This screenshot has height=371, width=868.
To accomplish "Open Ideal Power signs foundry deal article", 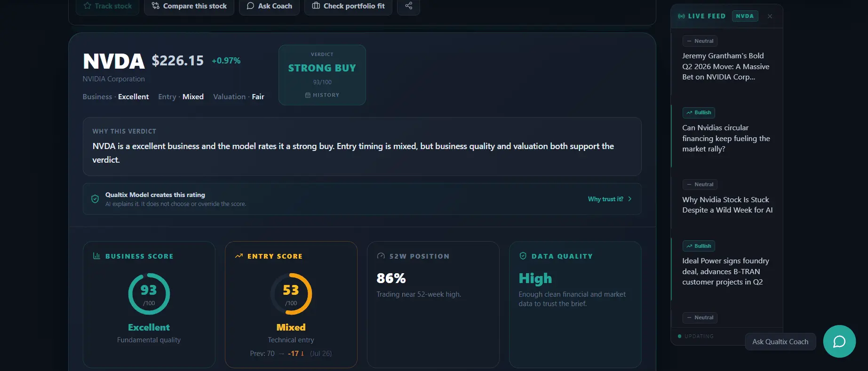I will pyautogui.click(x=725, y=271).
